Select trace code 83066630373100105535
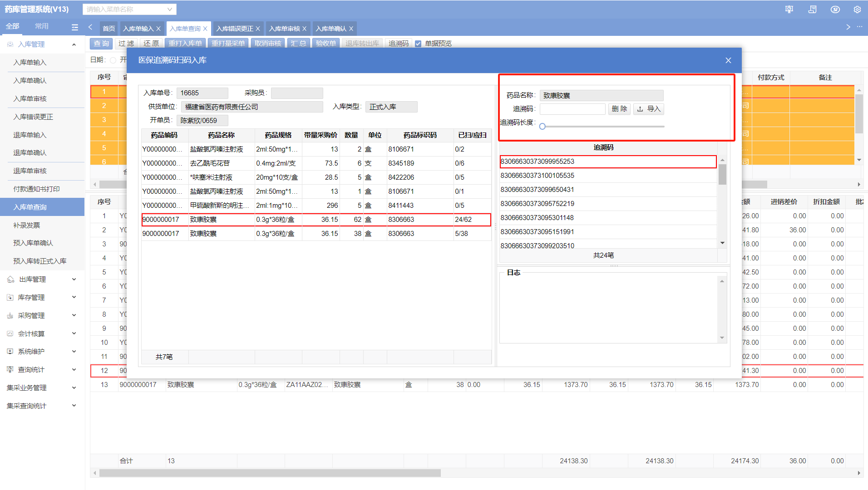Screen dimensions: 868x490 click(608, 176)
